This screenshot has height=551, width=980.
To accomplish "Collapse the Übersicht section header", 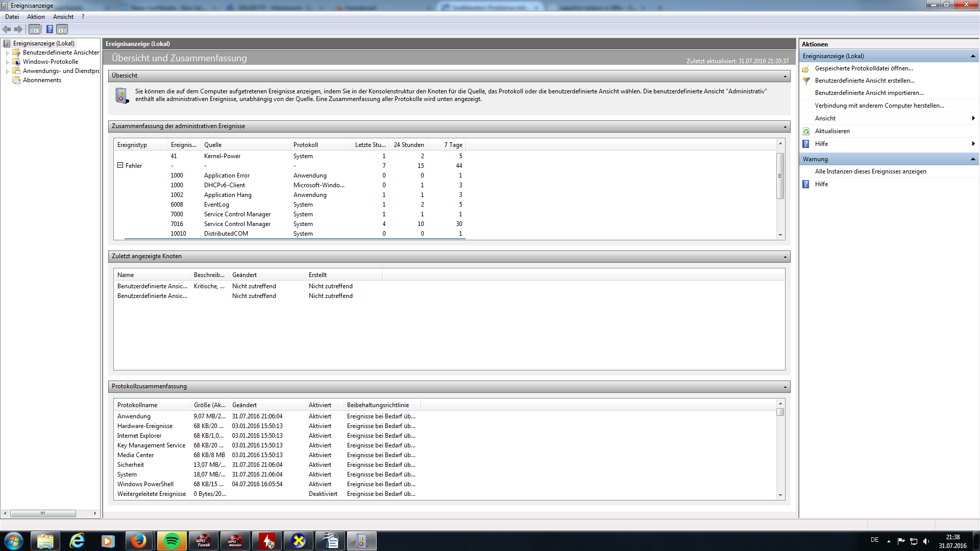I will [785, 76].
